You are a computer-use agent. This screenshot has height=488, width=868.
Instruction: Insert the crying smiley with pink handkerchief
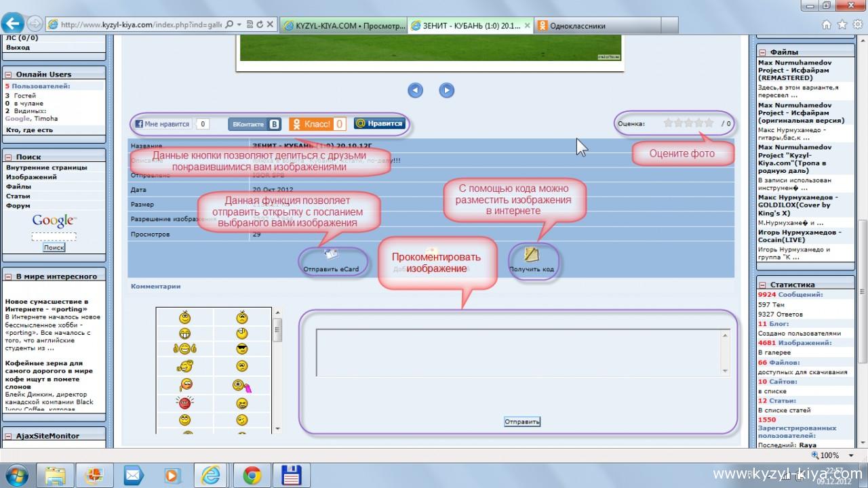[x=242, y=386]
